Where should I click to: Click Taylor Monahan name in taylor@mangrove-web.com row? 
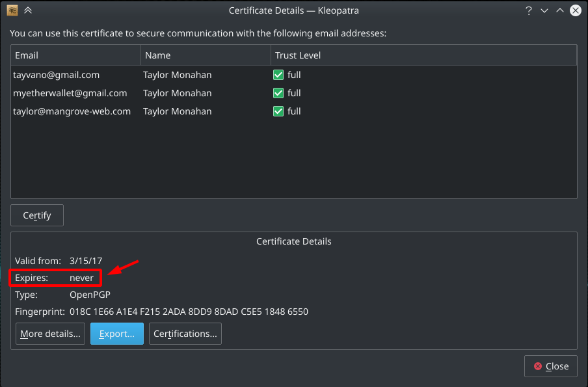pyautogui.click(x=178, y=111)
